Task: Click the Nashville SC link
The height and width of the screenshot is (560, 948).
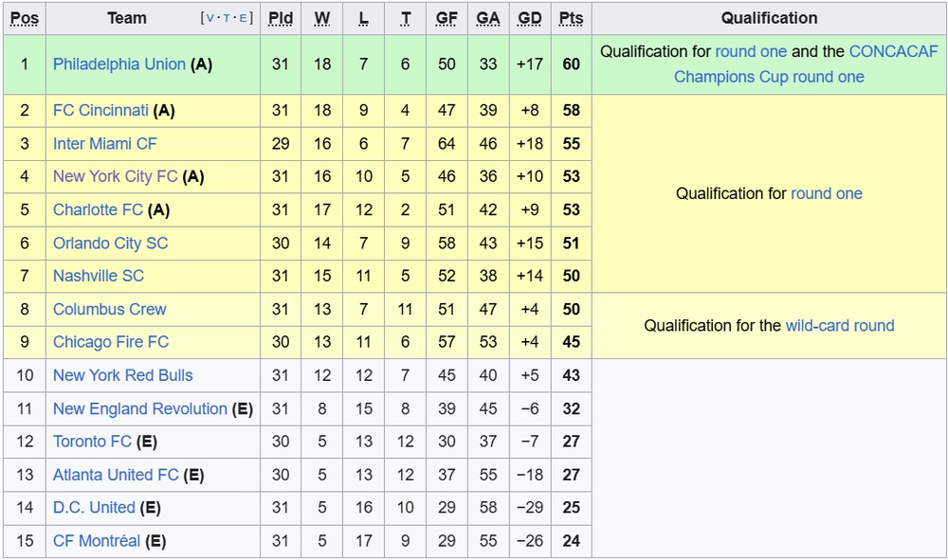Action: click(x=99, y=276)
